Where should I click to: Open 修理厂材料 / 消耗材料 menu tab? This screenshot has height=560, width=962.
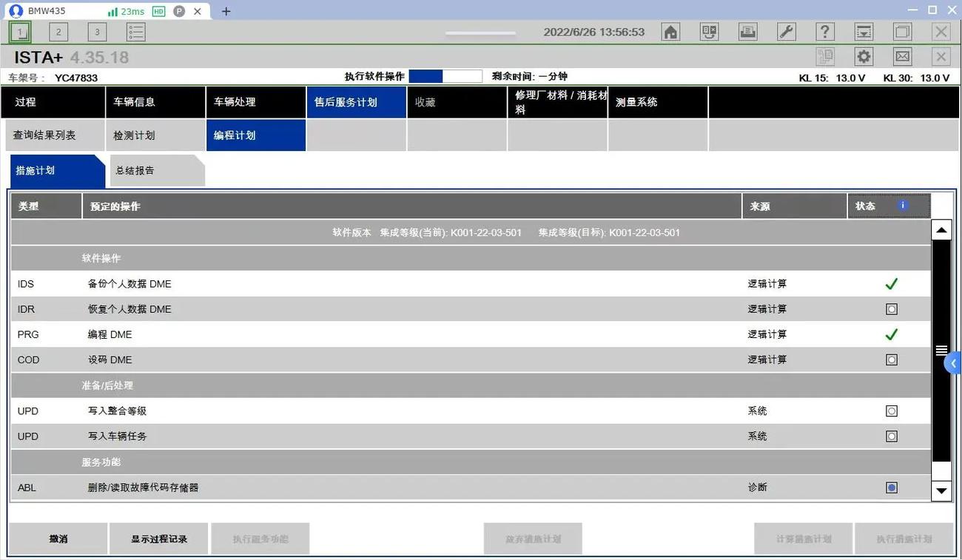pyautogui.click(x=557, y=102)
